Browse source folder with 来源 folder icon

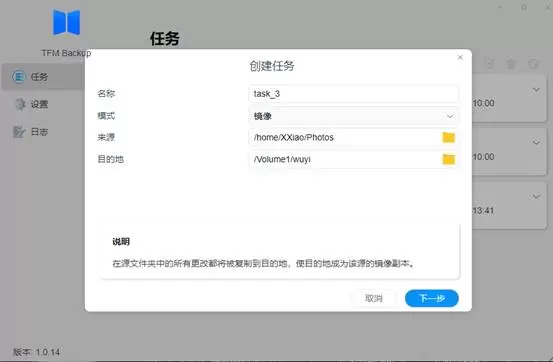point(449,138)
